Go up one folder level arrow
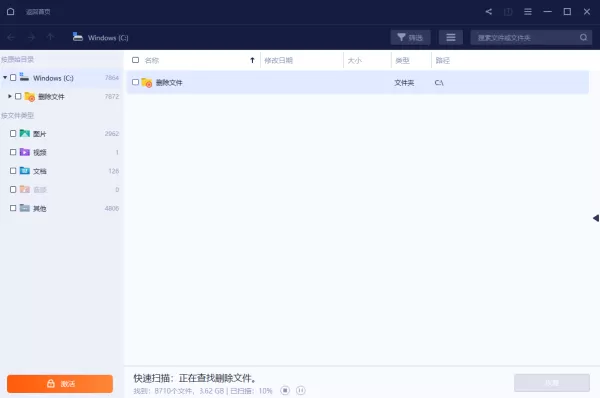Screen dimensions: 600x398 [50, 37]
